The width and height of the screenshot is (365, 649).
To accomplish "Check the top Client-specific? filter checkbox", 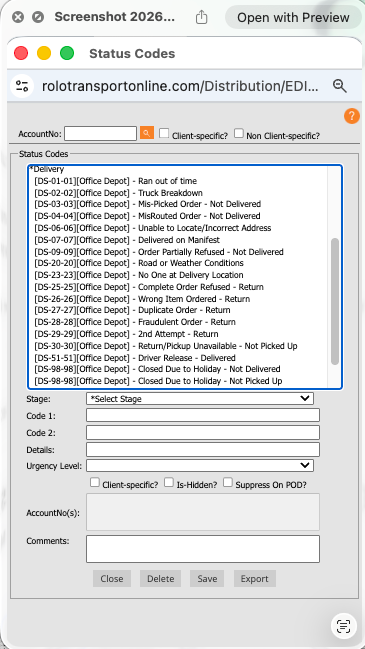I will [164, 133].
